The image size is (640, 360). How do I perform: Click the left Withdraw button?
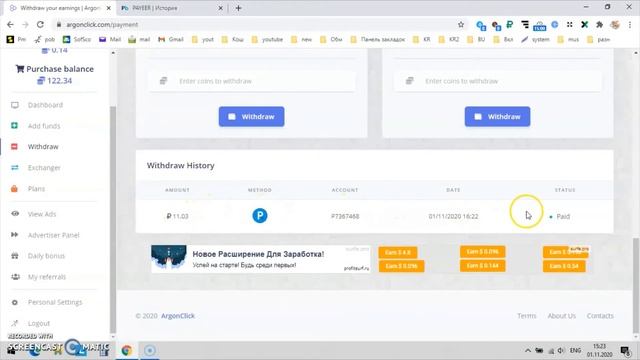[x=251, y=117]
